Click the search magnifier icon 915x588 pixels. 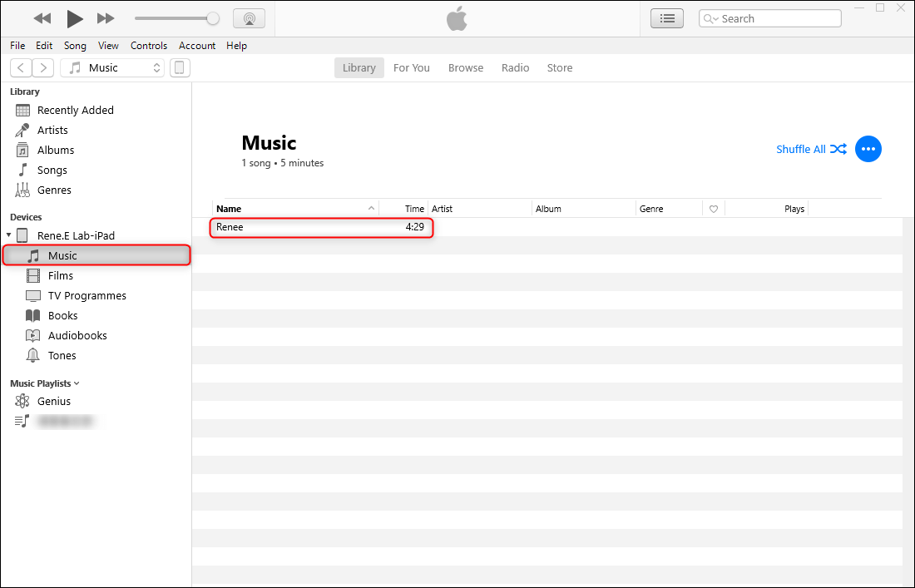(x=710, y=18)
